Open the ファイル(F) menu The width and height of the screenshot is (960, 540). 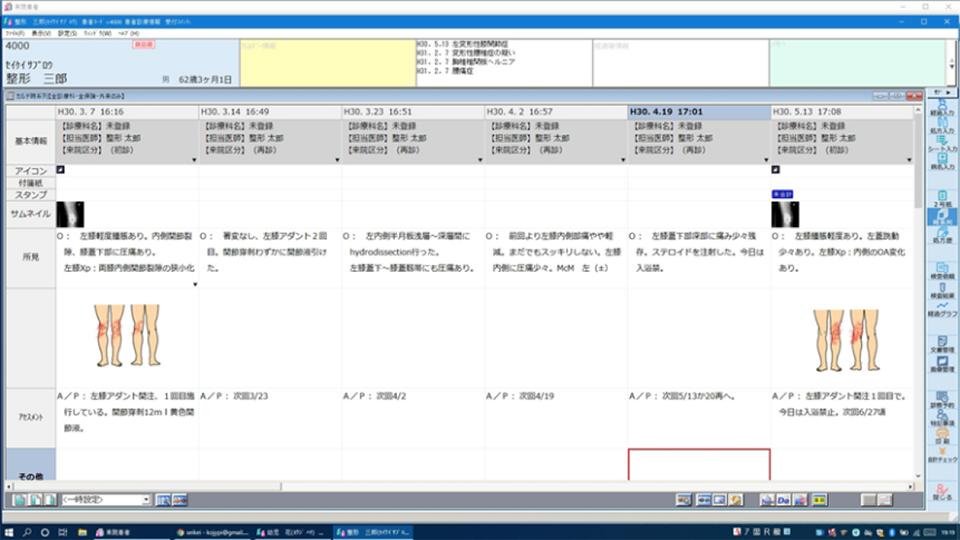pyautogui.click(x=14, y=33)
